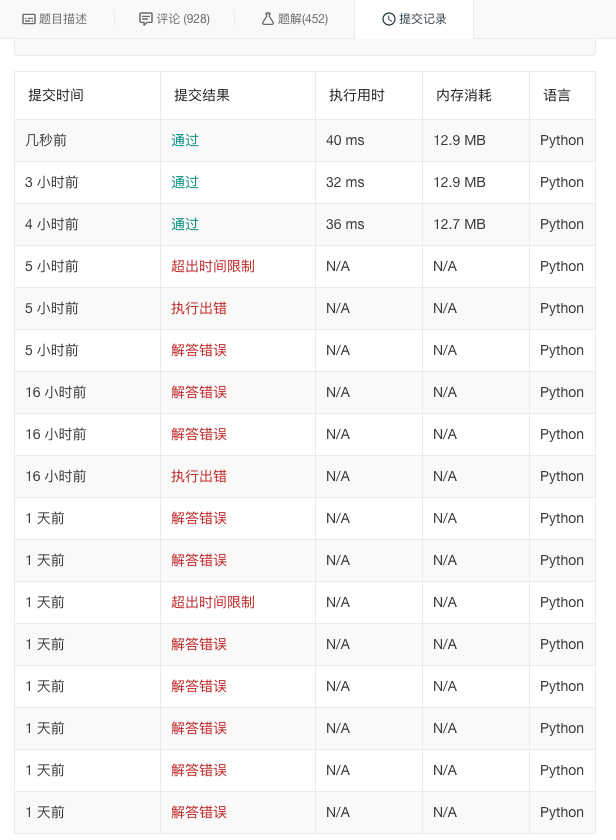Click the 语言 column header
616x840 pixels.
557,96
